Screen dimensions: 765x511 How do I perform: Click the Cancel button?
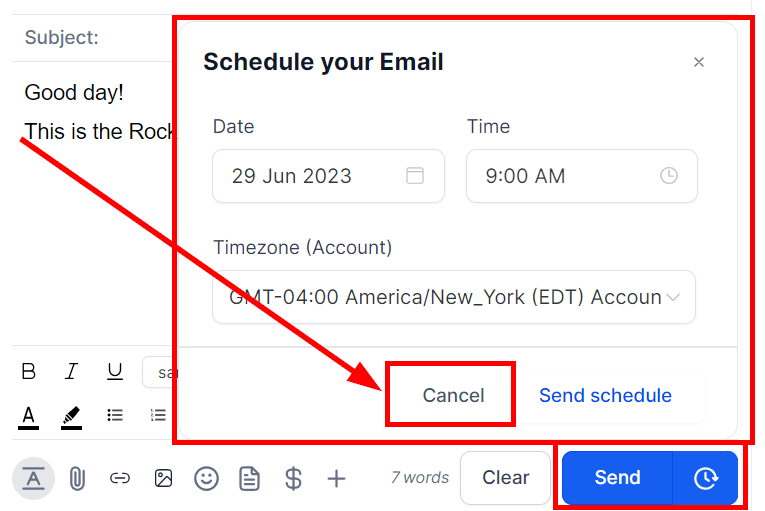point(453,396)
